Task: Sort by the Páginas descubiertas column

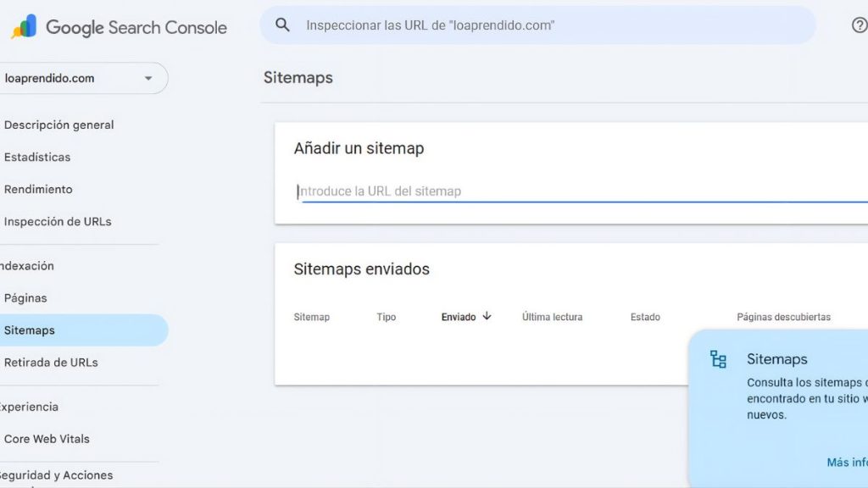Action: click(x=783, y=317)
